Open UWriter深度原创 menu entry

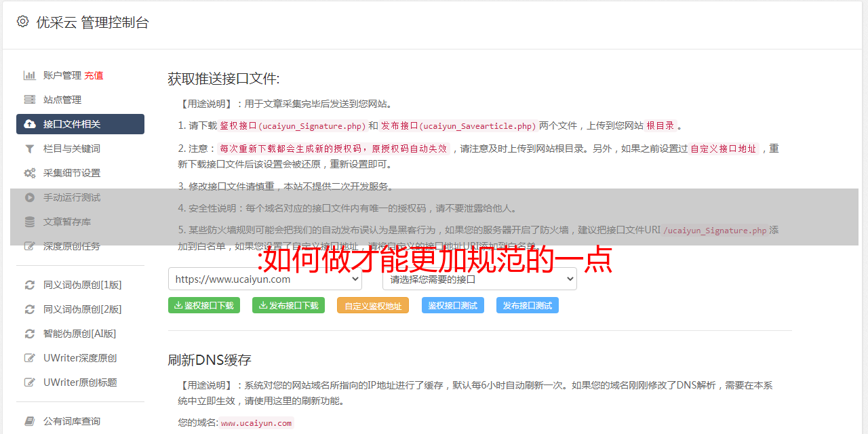coord(80,358)
